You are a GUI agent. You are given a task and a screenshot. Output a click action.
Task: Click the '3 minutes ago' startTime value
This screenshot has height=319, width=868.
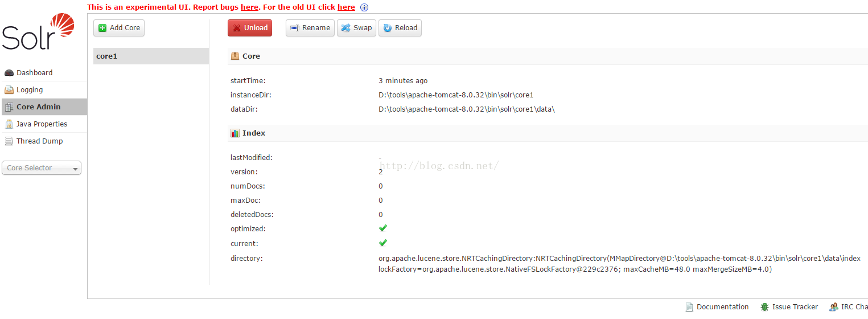point(403,81)
